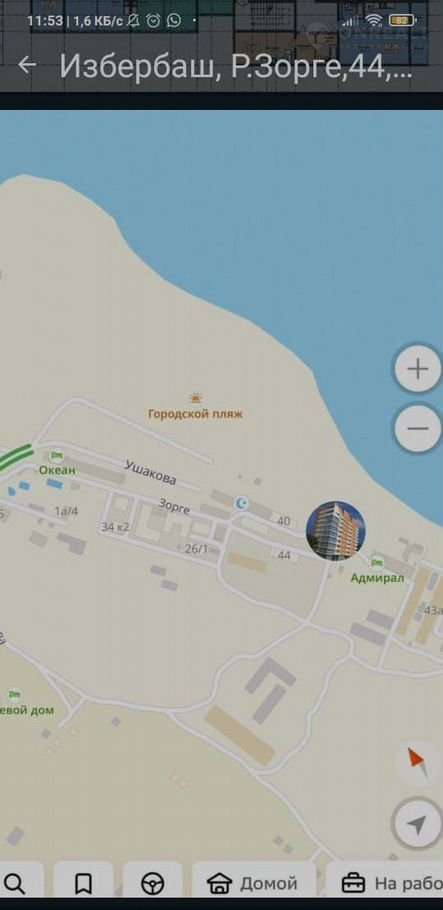Reset map orientation using the compass icon
Viewport: 443px width, 910px height.
point(418,762)
